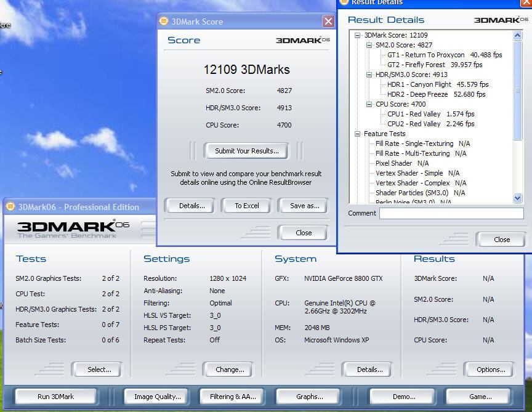
Task: Select HDR2 - Deep Freeze row
Action: [437, 94]
